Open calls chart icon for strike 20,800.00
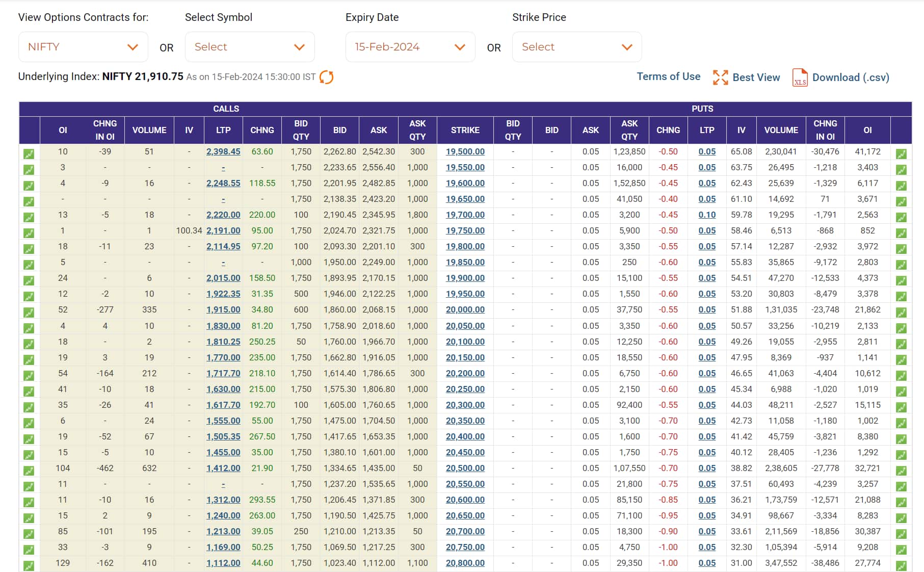Screen dimensions: 924x572 click(x=29, y=565)
